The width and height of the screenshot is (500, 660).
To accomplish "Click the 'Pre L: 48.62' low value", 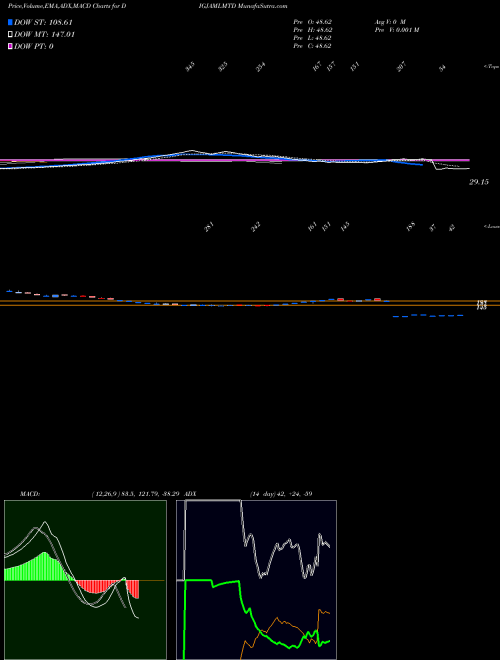I will [x=313, y=38].
